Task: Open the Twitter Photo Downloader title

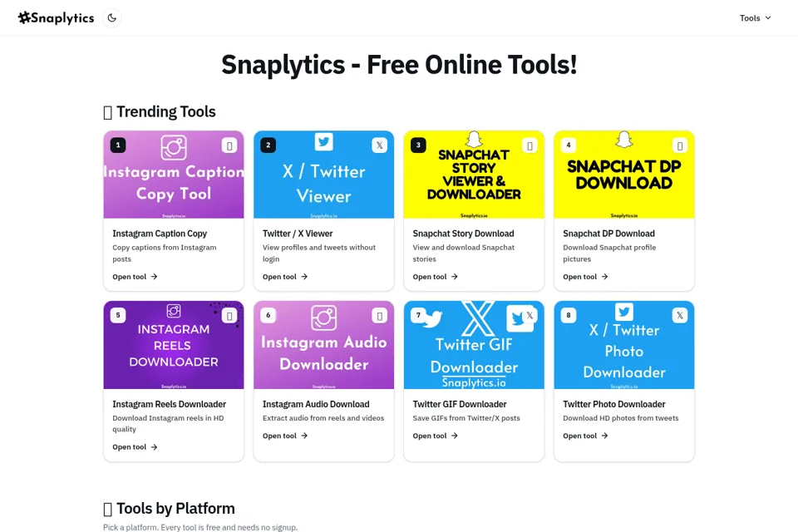Action: tap(614, 404)
